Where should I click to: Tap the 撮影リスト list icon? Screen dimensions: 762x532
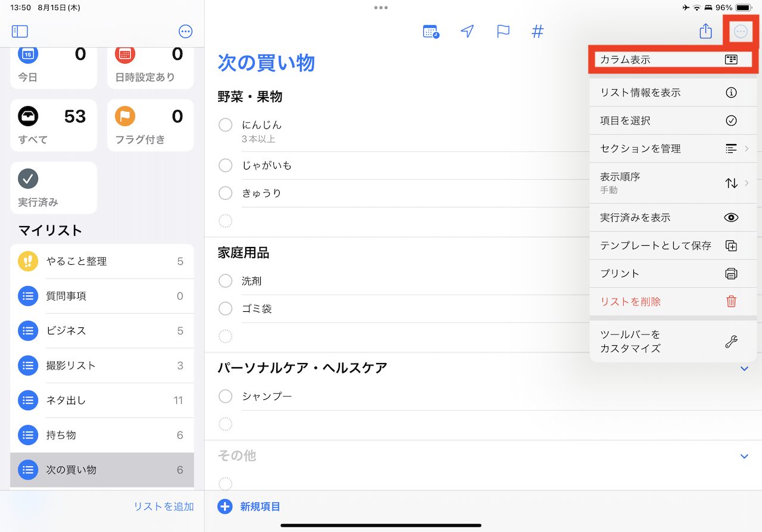[28, 365]
